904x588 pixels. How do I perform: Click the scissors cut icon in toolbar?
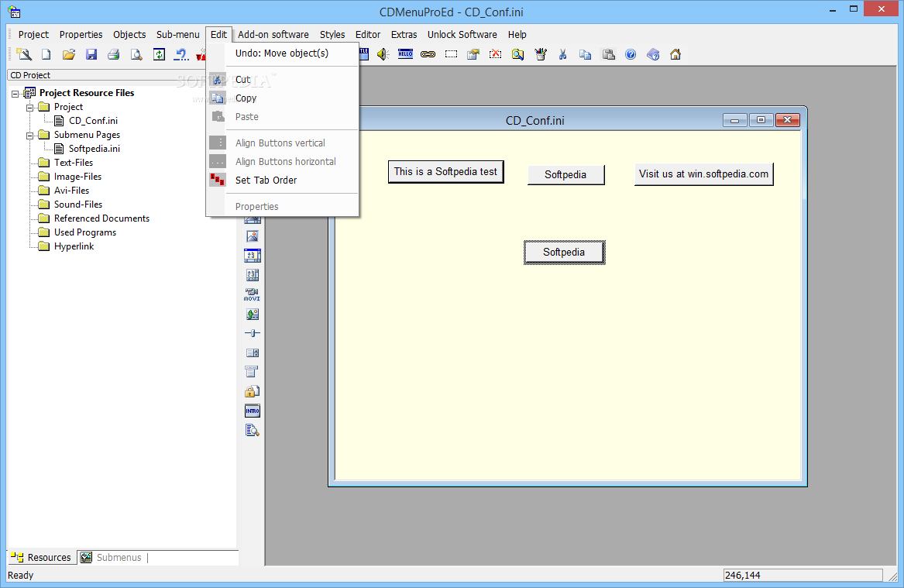click(562, 54)
